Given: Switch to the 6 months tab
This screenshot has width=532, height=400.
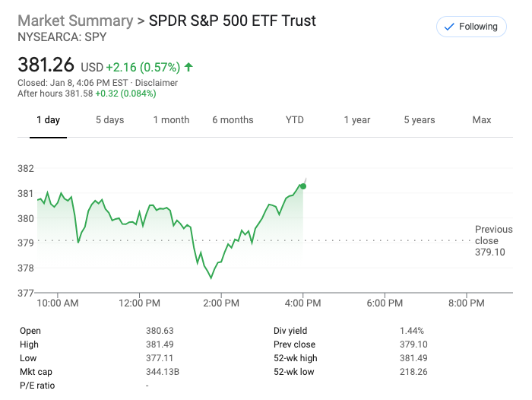Looking at the screenshot, I should point(233,120).
